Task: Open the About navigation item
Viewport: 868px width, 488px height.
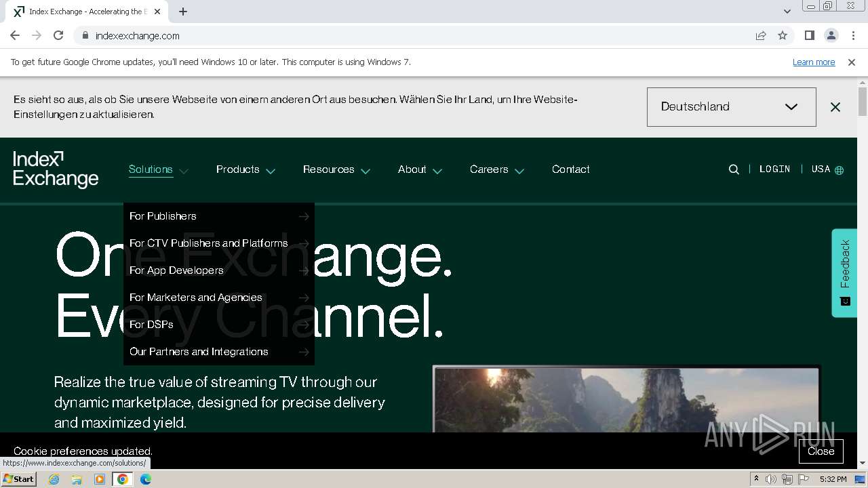Action: tap(412, 169)
